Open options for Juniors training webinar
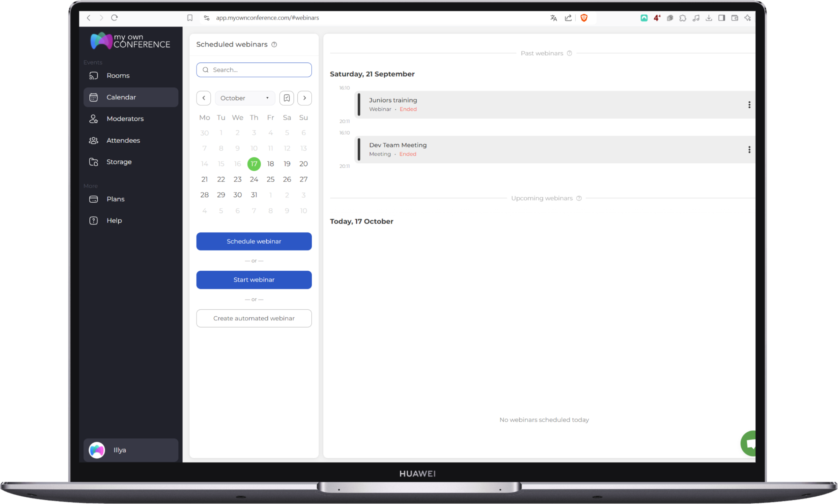Screen dimensions: 838x504 click(749, 105)
